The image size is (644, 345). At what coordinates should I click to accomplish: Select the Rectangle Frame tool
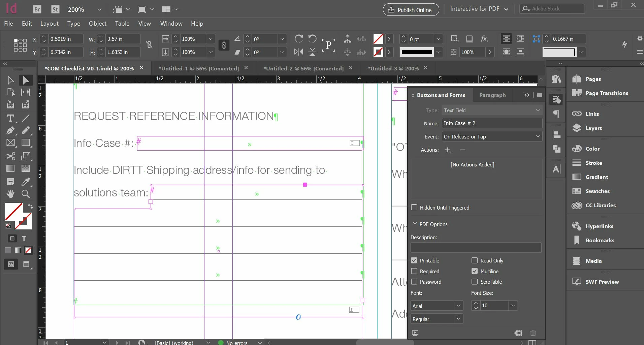[10, 143]
